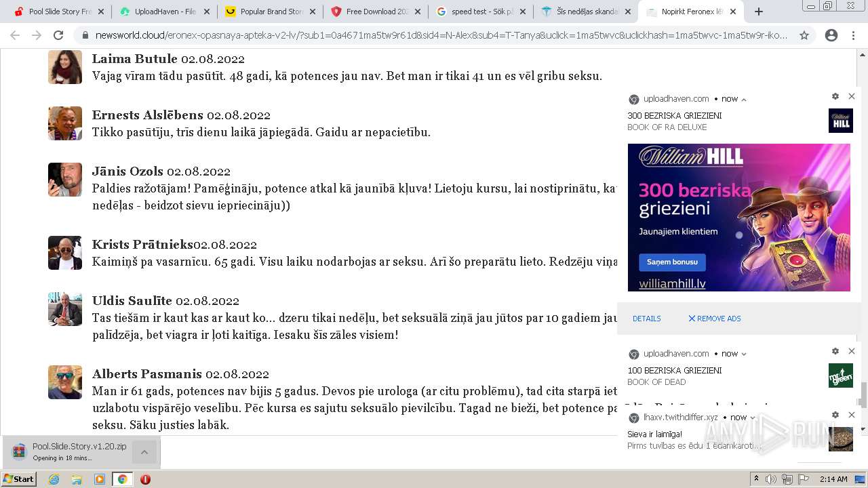Expand the lhaxv.twithdiffer.xyz notification
The height and width of the screenshot is (488, 868).
(x=753, y=418)
